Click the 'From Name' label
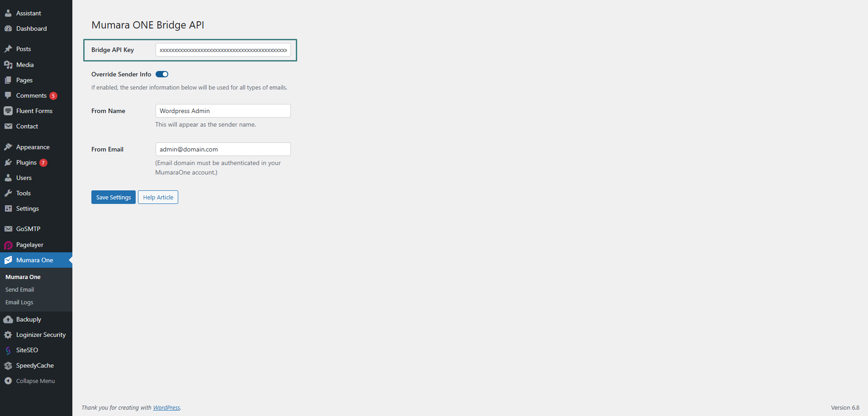This screenshot has width=868, height=416. (108, 111)
